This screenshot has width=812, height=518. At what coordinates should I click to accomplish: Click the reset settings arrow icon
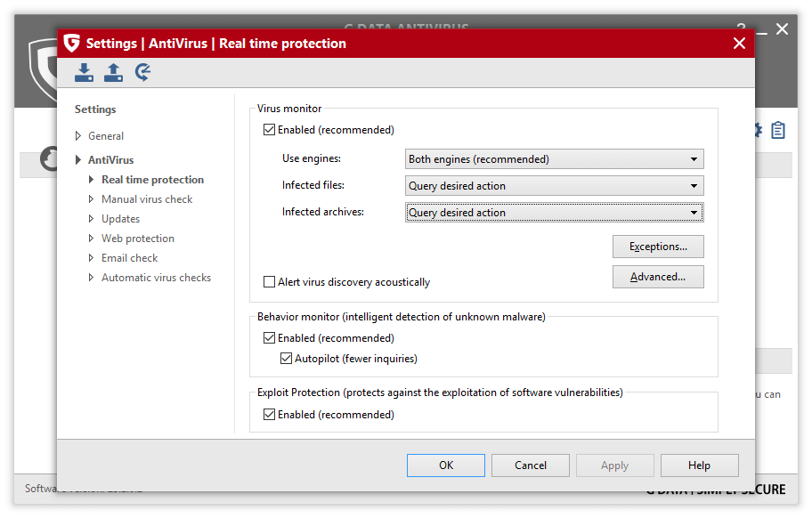click(x=142, y=72)
